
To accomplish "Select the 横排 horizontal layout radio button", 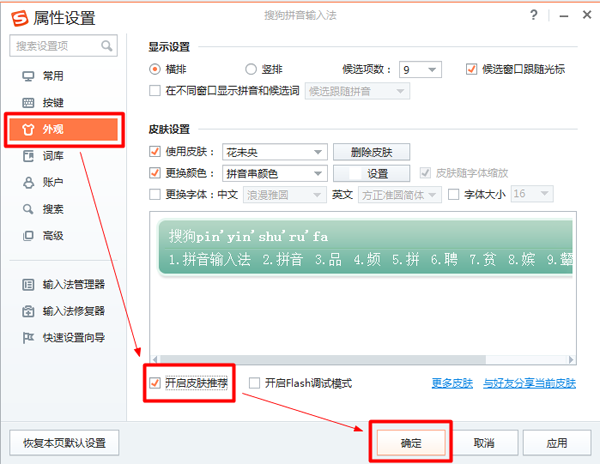I will [x=155, y=69].
